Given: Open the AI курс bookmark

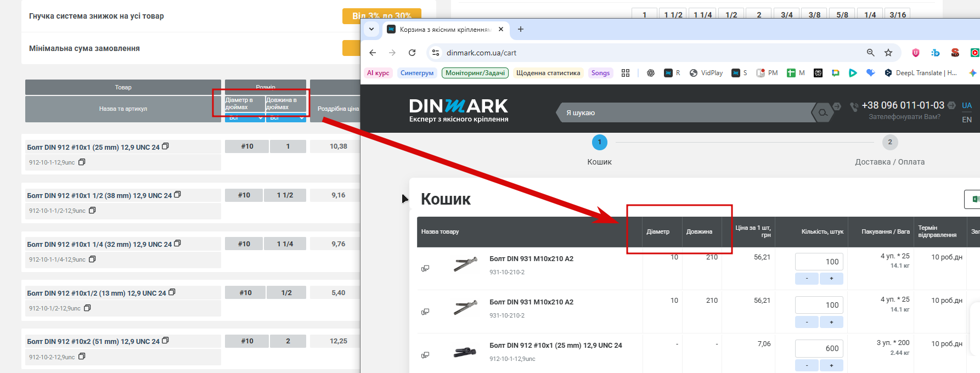Looking at the screenshot, I should click(378, 73).
